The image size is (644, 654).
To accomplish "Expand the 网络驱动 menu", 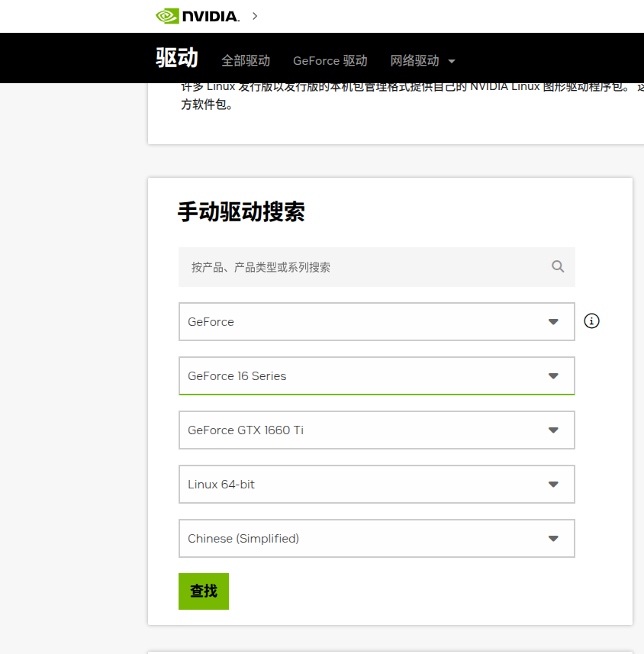I will (x=423, y=61).
